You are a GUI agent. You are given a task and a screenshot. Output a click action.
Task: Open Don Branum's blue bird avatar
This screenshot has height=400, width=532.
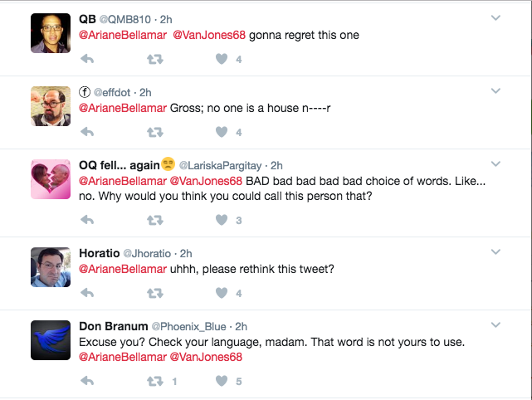51,340
